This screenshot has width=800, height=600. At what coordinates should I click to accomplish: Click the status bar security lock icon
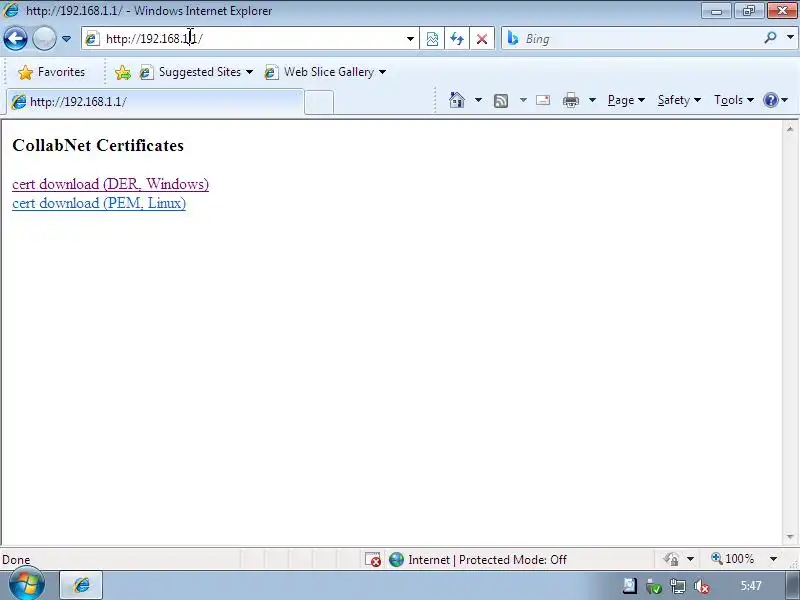click(x=671, y=560)
